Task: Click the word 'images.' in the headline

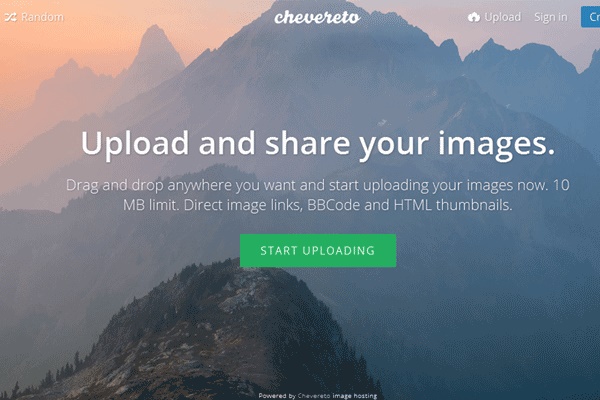Action: pos(497,145)
